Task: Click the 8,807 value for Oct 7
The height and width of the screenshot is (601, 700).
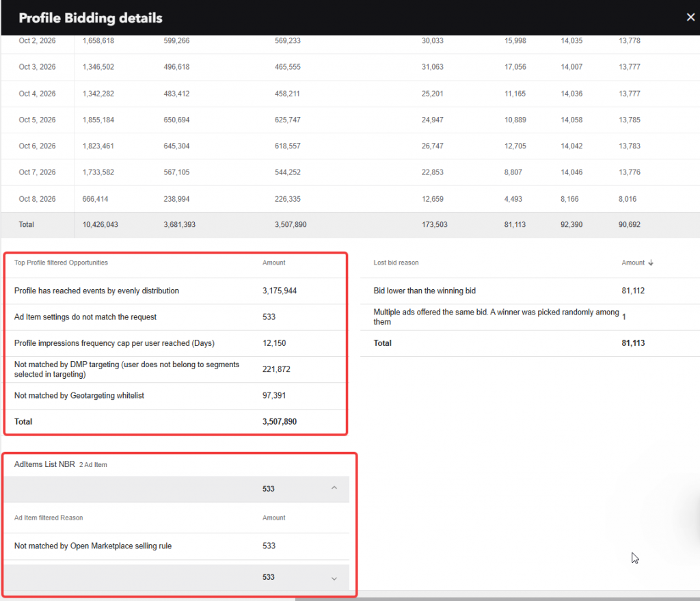Action: click(x=513, y=172)
